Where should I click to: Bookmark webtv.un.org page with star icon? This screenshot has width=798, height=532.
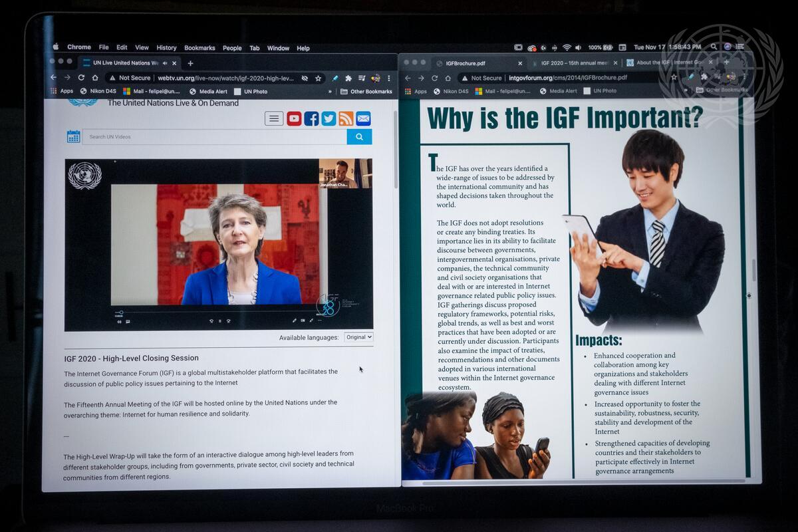point(319,78)
